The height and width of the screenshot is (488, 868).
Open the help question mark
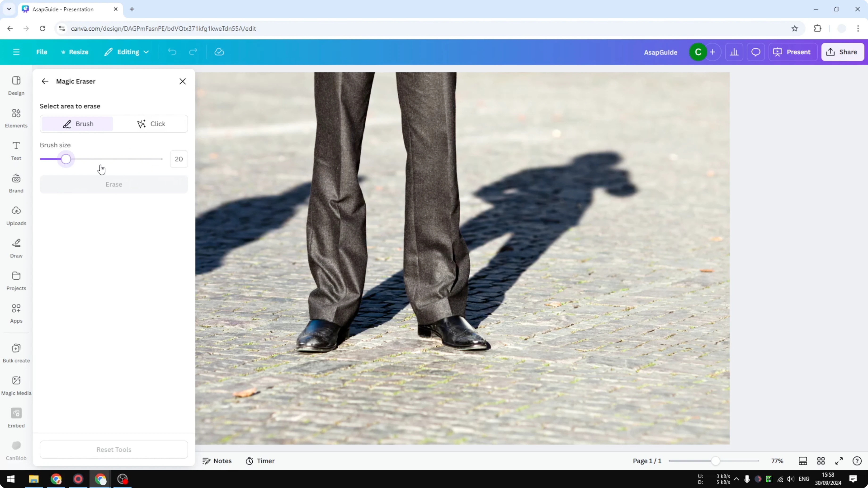857,461
